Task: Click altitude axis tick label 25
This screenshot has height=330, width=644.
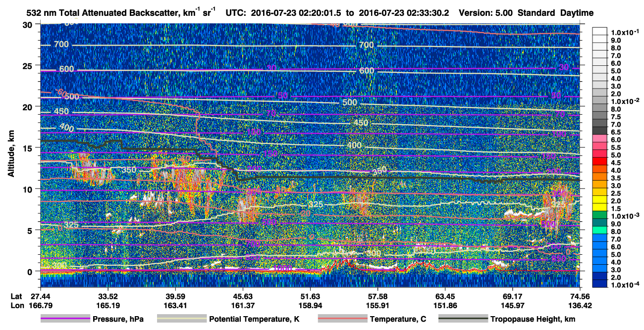Action: 29,65
